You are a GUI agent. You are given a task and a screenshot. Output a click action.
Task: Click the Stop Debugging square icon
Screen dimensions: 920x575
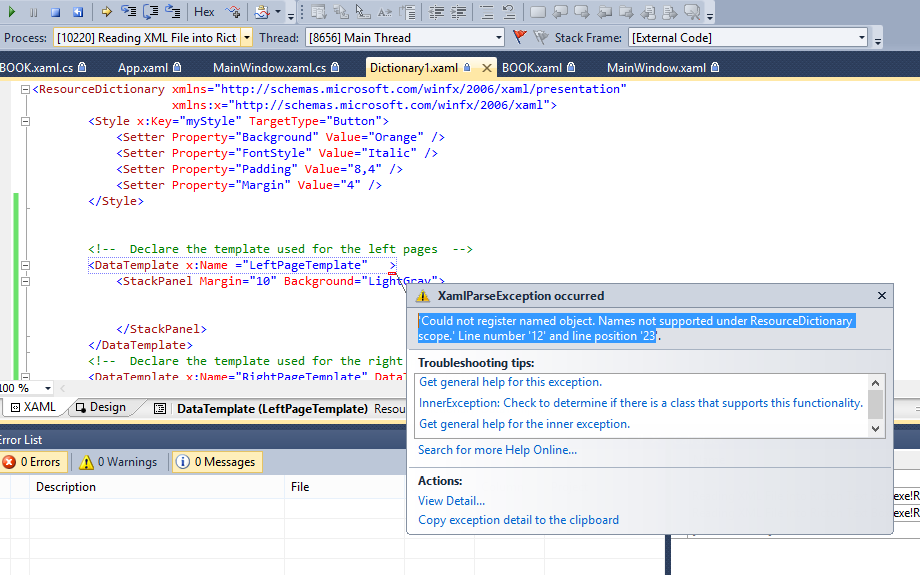point(55,12)
